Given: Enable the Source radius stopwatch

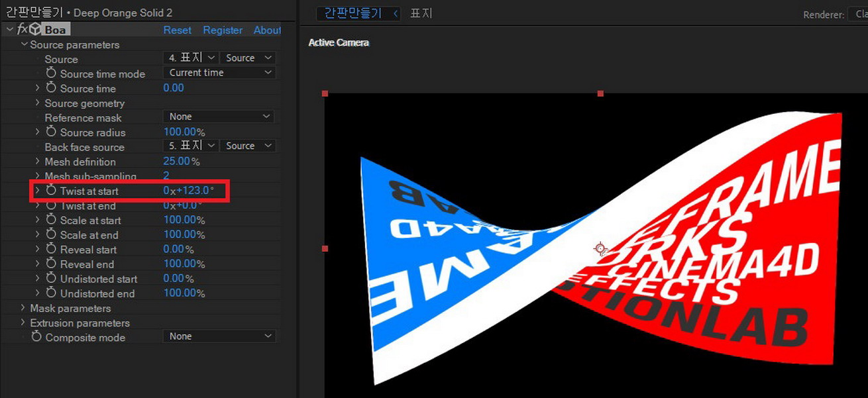Looking at the screenshot, I should point(51,132).
